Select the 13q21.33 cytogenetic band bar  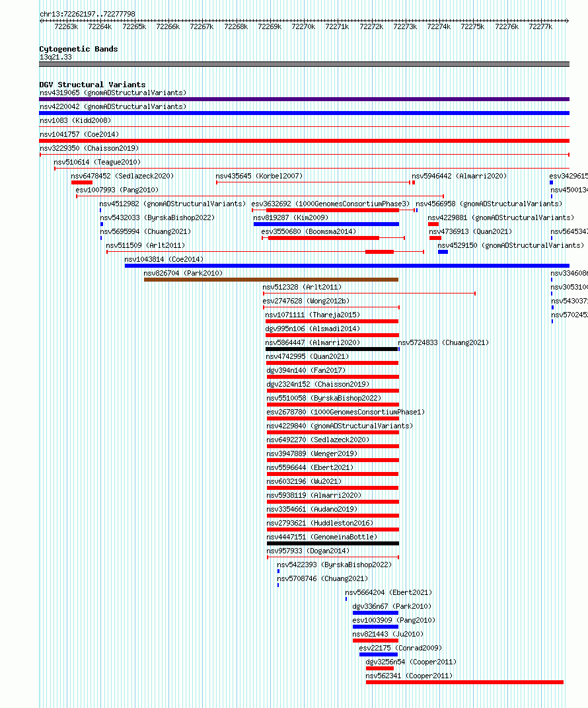point(304,64)
